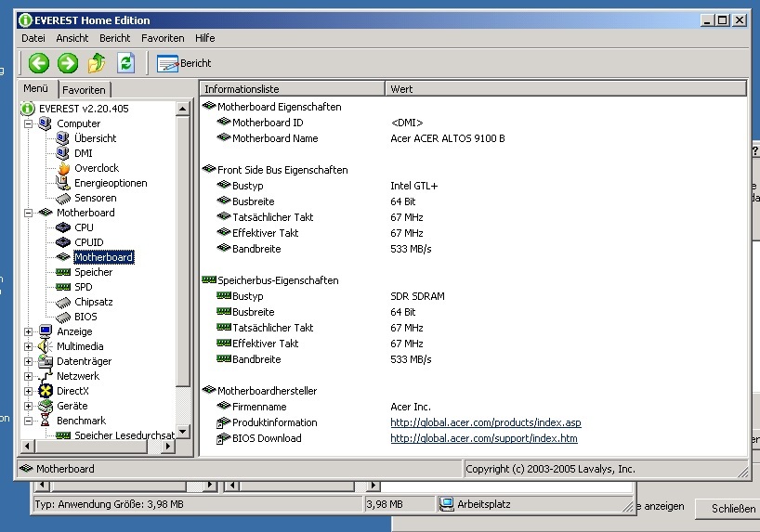The width and height of the screenshot is (760, 532).
Task: Expand the Datenträger tree node
Action: [x=28, y=361]
